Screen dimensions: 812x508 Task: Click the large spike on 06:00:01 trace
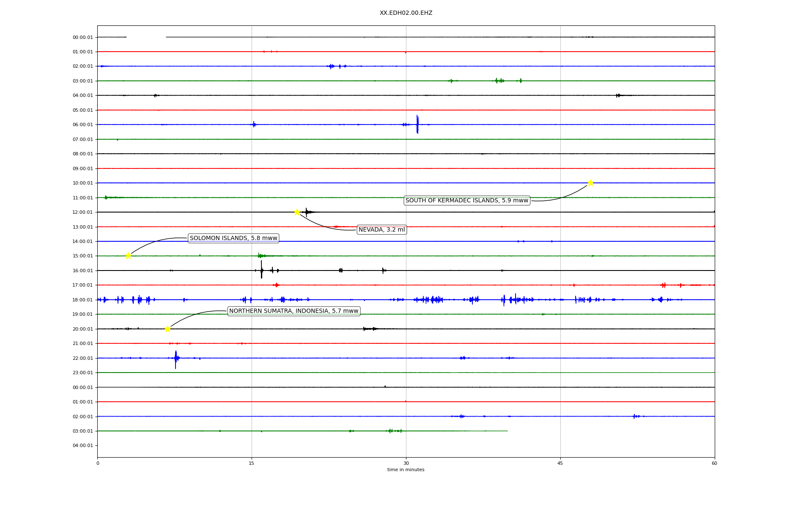417,124
